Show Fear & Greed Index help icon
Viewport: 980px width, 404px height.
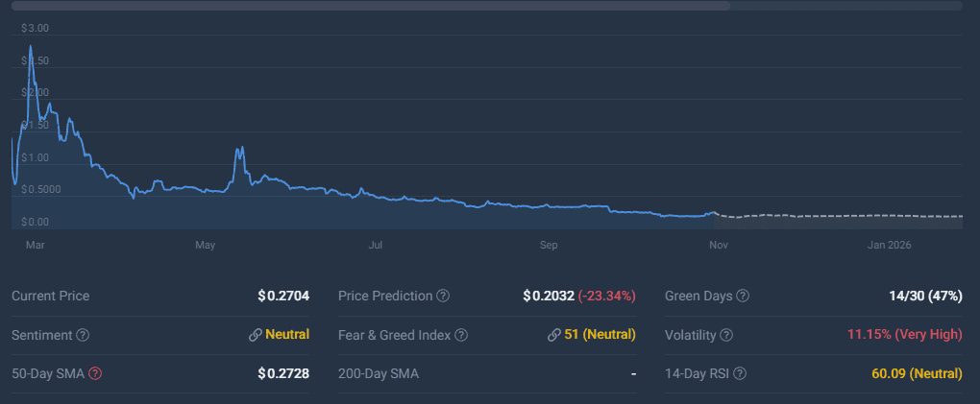[x=461, y=335]
